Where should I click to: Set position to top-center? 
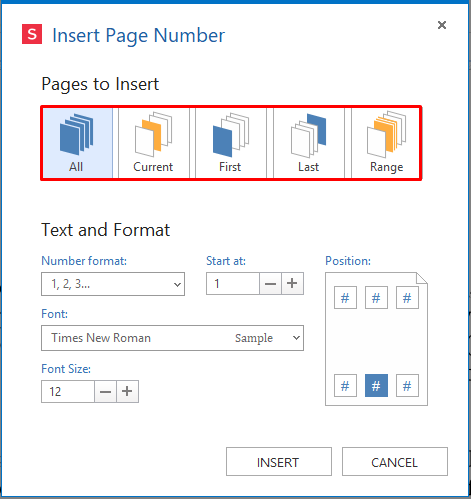pos(376,297)
